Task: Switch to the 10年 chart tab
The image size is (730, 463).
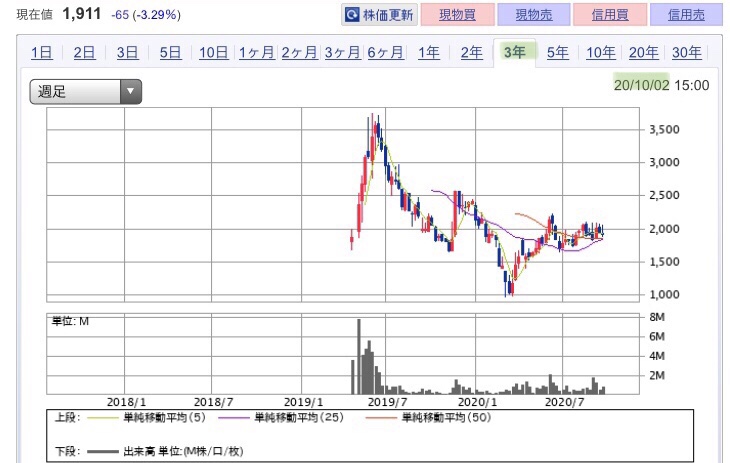Action: (x=601, y=52)
